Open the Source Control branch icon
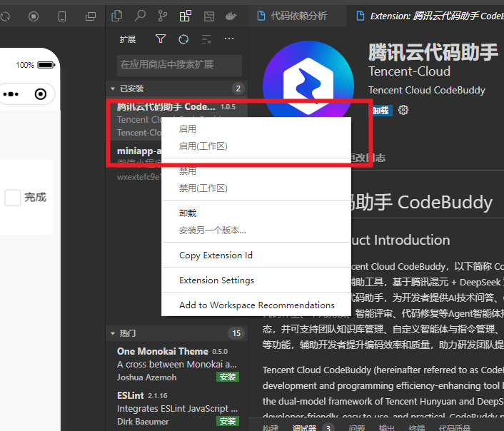 (163, 16)
